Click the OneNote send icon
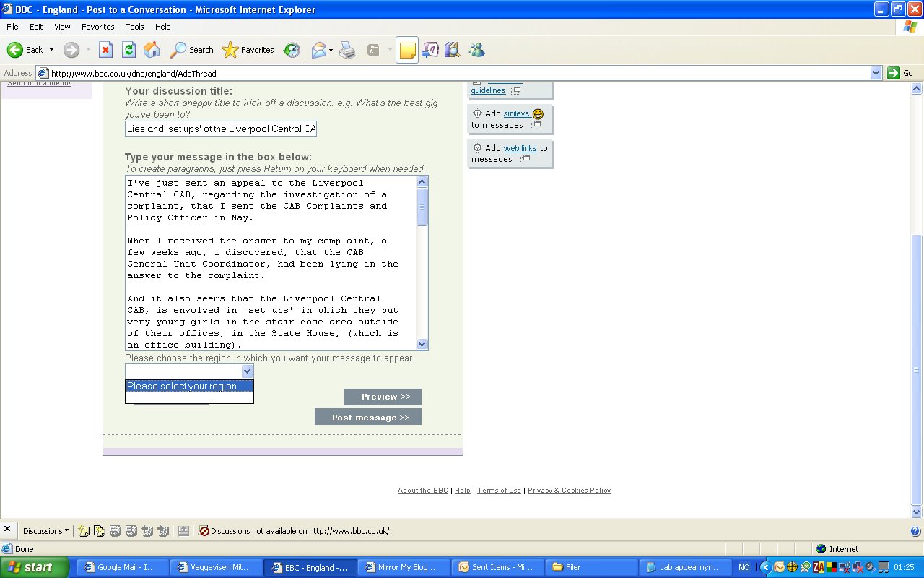This screenshot has width=924, height=578. click(430, 50)
